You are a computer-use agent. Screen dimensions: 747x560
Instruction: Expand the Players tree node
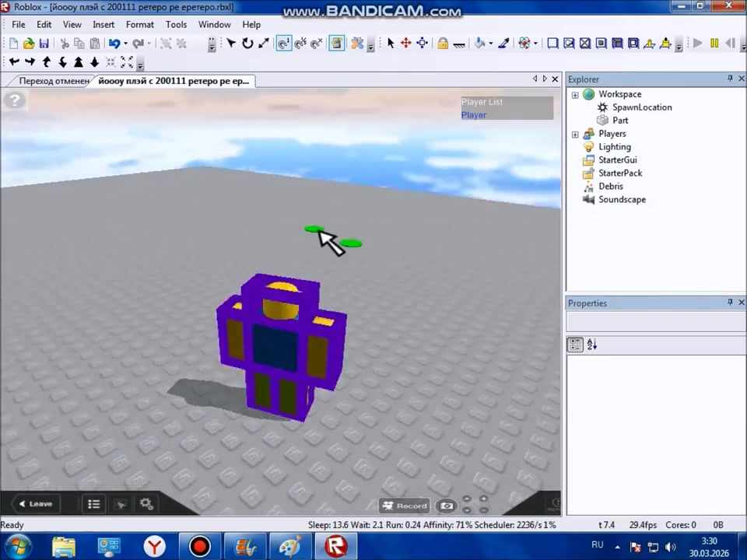click(575, 135)
